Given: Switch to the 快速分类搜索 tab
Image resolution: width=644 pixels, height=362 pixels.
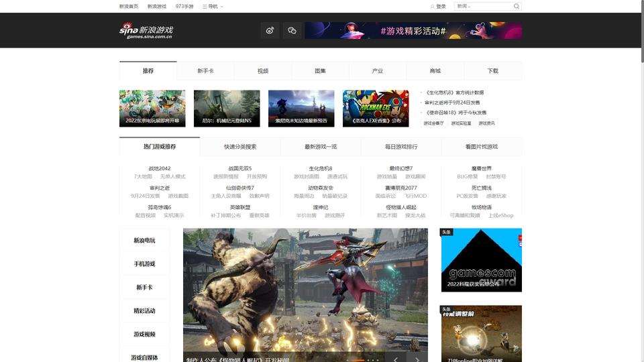Looking at the screenshot, I should (240, 147).
